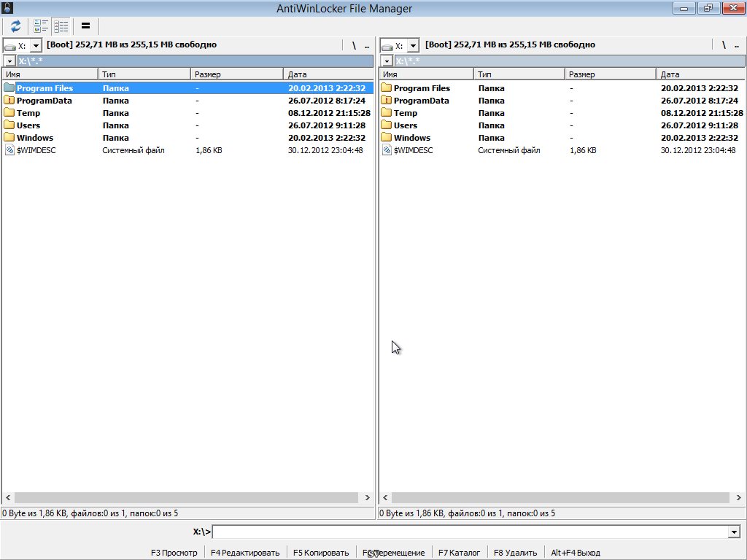Go up a level in right panel (..)
The image size is (747, 560).
(735, 45)
